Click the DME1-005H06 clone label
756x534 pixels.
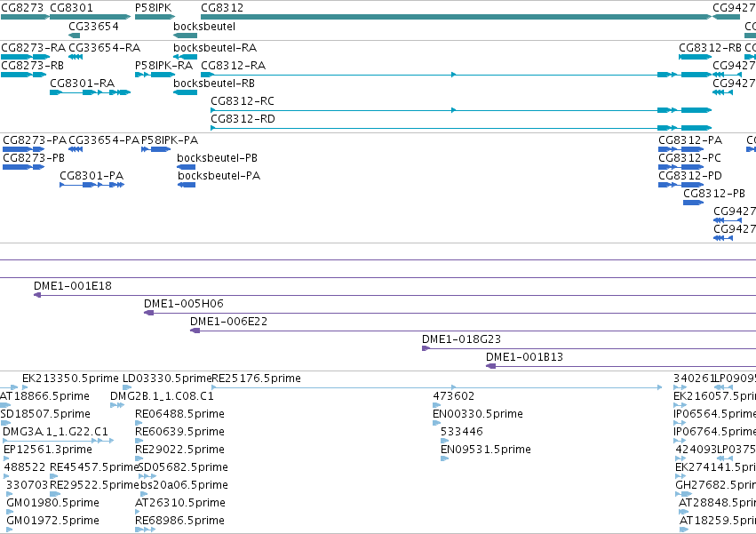point(184,304)
